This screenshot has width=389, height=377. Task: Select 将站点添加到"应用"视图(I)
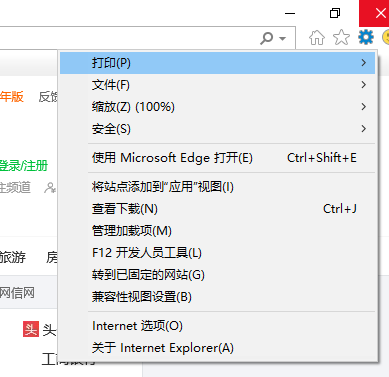pos(217,187)
